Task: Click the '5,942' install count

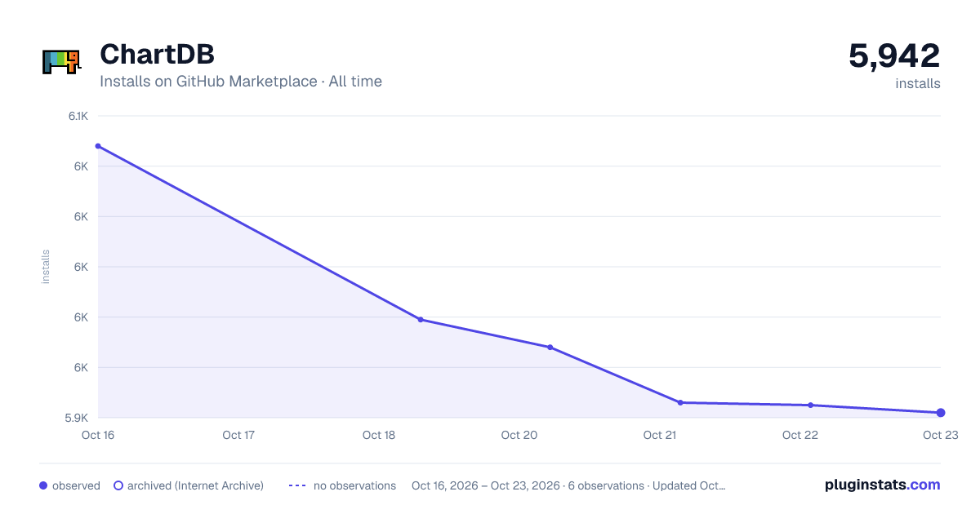Action: pos(894,55)
